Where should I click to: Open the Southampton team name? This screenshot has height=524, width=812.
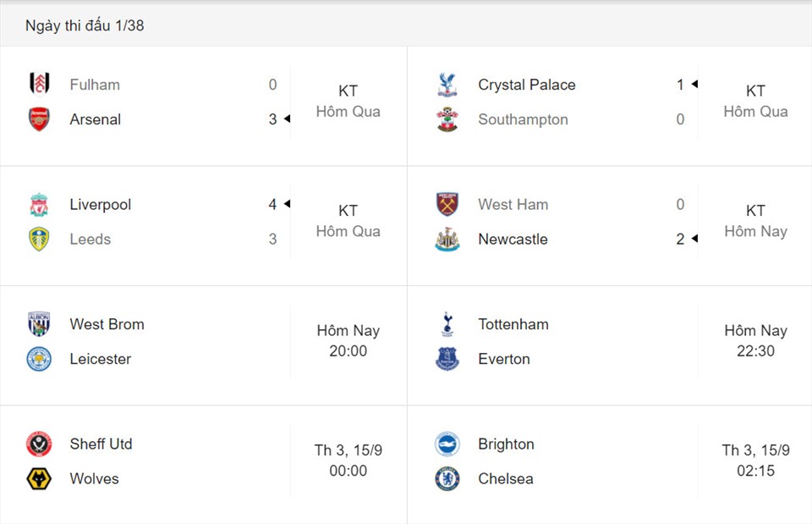[523, 119]
